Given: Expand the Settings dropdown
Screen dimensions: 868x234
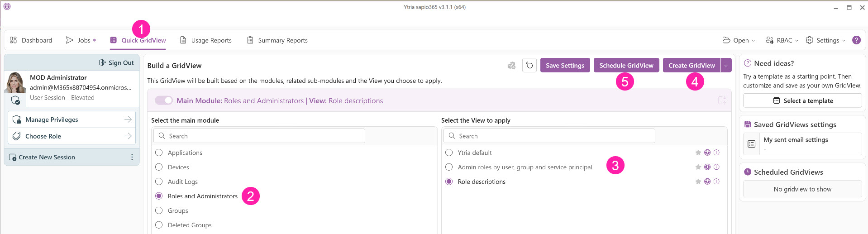Looking at the screenshot, I should point(826,40).
